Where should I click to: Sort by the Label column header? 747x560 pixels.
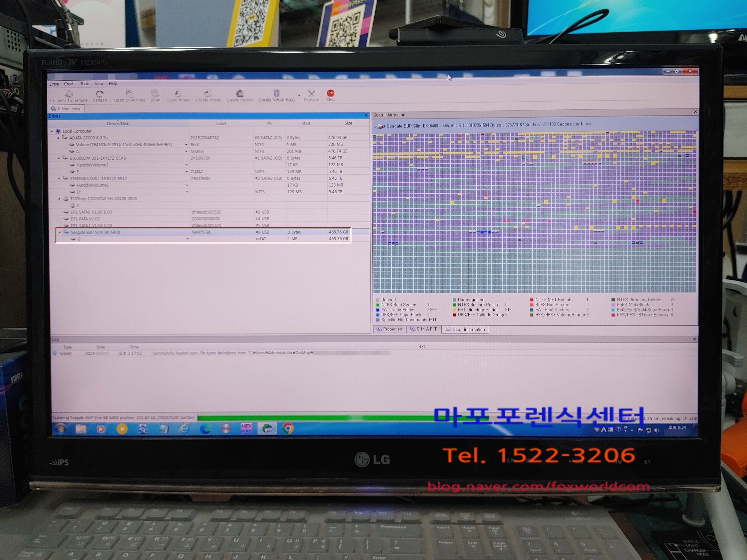pyautogui.click(x=221, y=124)
